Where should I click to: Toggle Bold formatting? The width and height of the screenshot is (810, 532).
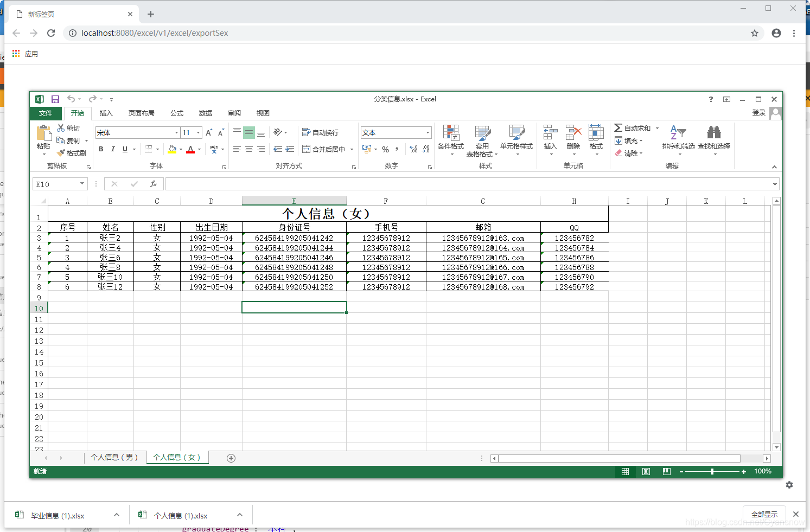[101, 149]
